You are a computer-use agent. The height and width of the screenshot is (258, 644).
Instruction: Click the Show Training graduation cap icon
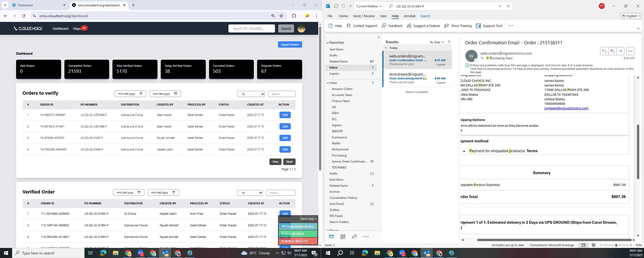[447, 26]
